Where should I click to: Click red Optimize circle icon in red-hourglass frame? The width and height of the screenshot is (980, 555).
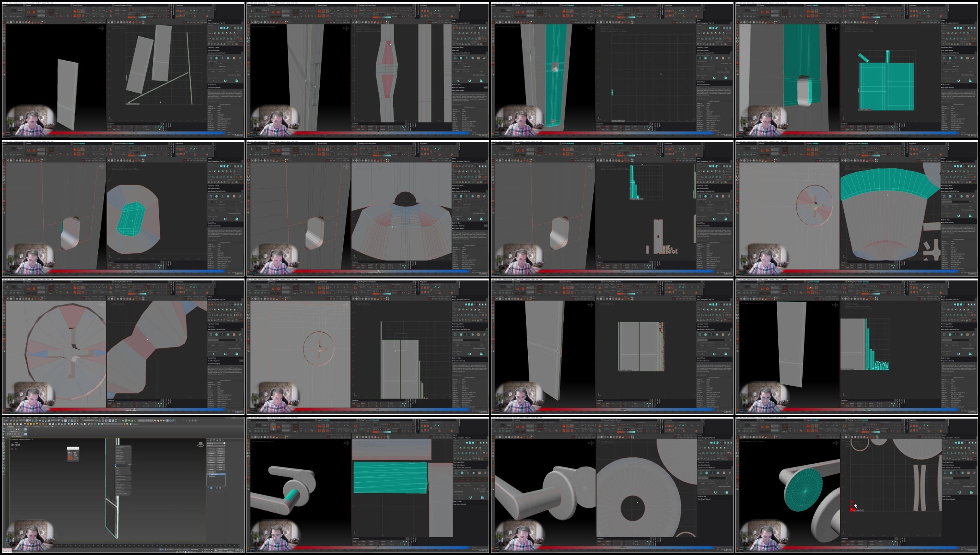(278, 12)
